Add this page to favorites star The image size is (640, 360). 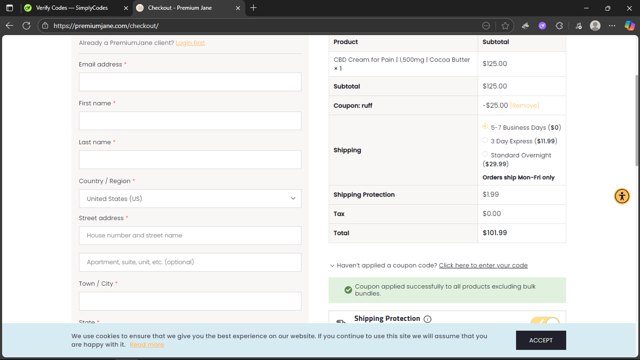coord(505,26)
